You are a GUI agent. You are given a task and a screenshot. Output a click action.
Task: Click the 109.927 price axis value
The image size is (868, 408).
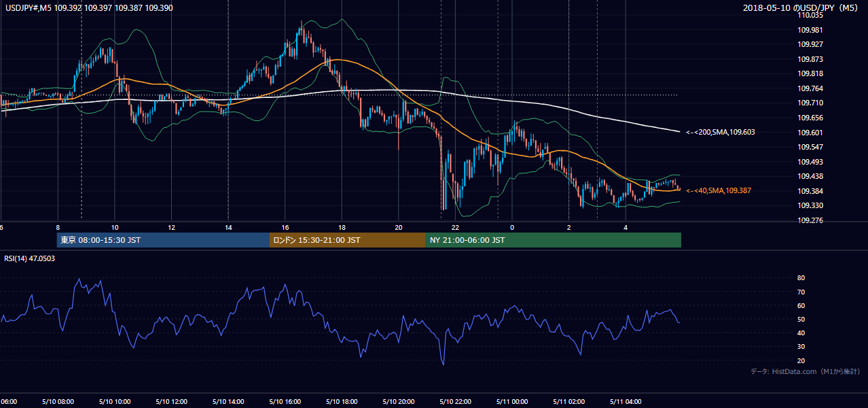click(811, 44)
